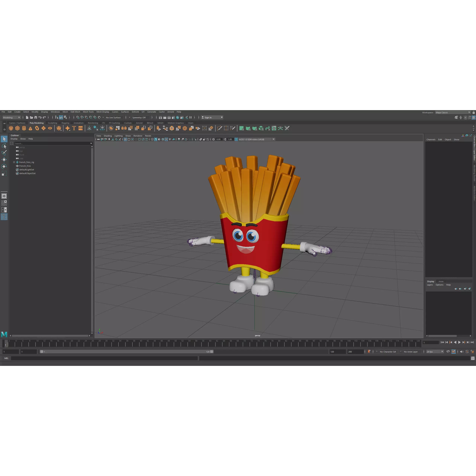Open the Deform menu in the menu bar

click(135, 112)
